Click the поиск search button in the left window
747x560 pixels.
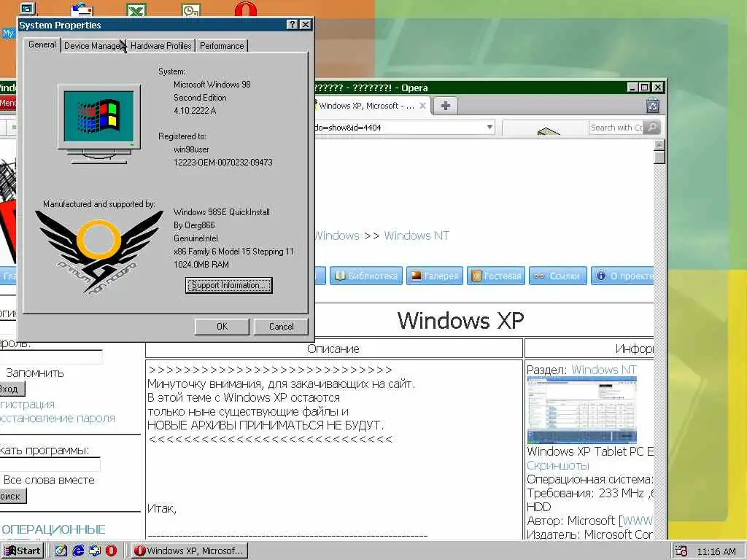[13, 496]
